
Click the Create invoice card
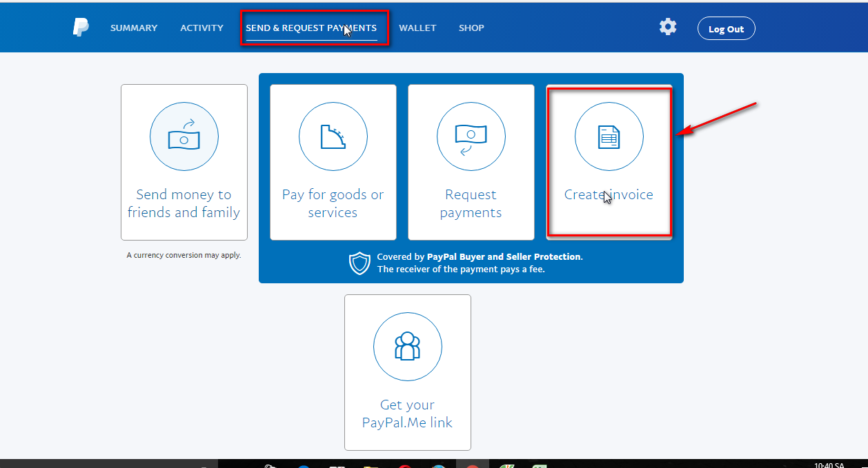pos(609,162)
